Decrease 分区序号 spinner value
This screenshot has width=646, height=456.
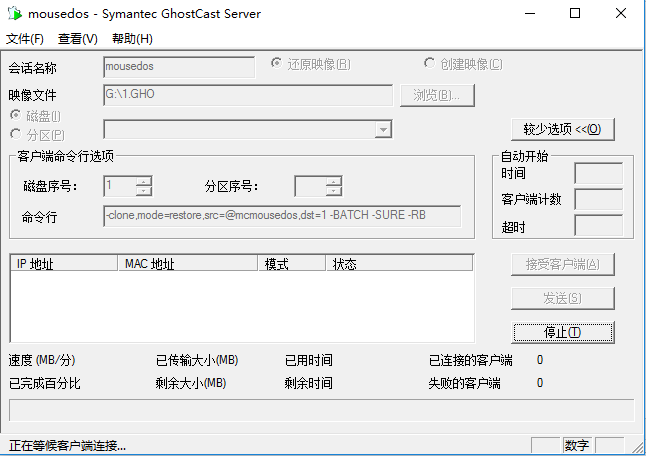coord(334,191)
